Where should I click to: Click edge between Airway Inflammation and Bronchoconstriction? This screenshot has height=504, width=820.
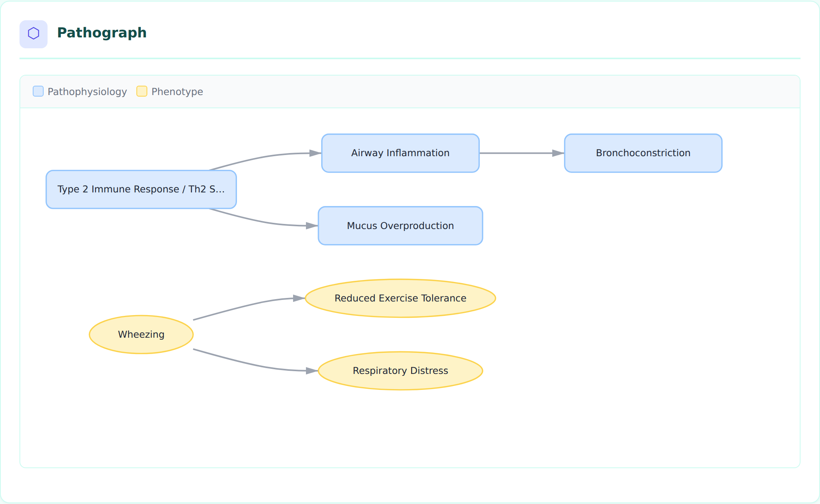[516, 153]
